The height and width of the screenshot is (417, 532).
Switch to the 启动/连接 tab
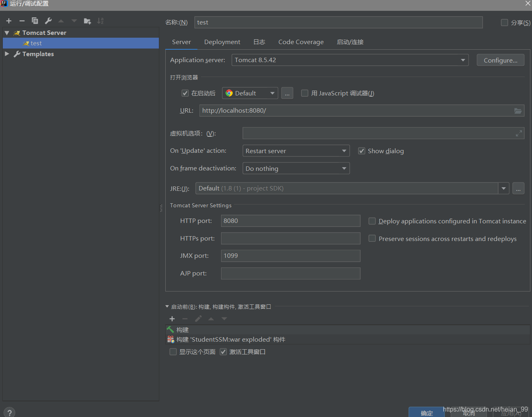click(x=350, y=42)
